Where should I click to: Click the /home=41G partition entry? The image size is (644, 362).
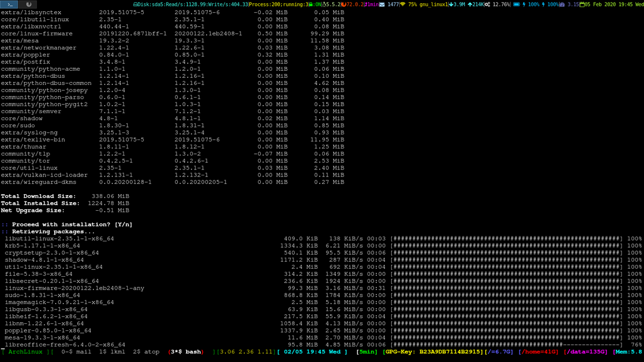tap(538, 352)
